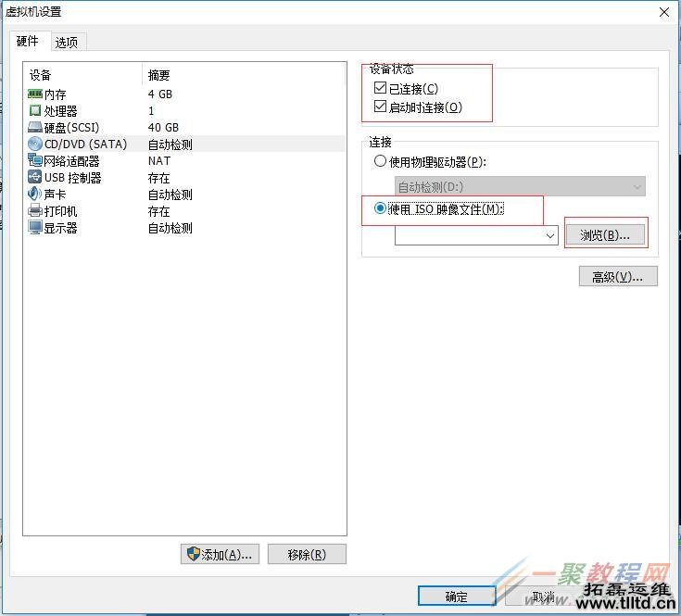Select the 硬盘(SCSI) row label

pyautogui.click(x=71, y=127)
